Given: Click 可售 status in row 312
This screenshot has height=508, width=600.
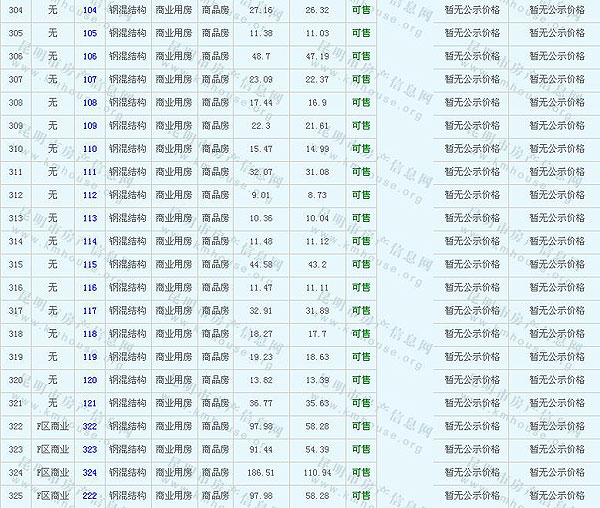Looking at the screenshot, I should (360, 195).
